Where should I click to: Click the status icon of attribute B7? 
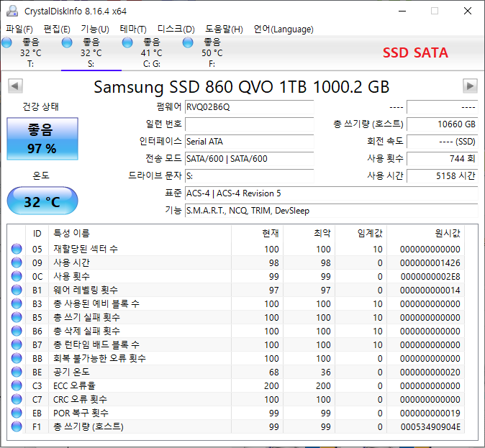click(x=17, y=344)
